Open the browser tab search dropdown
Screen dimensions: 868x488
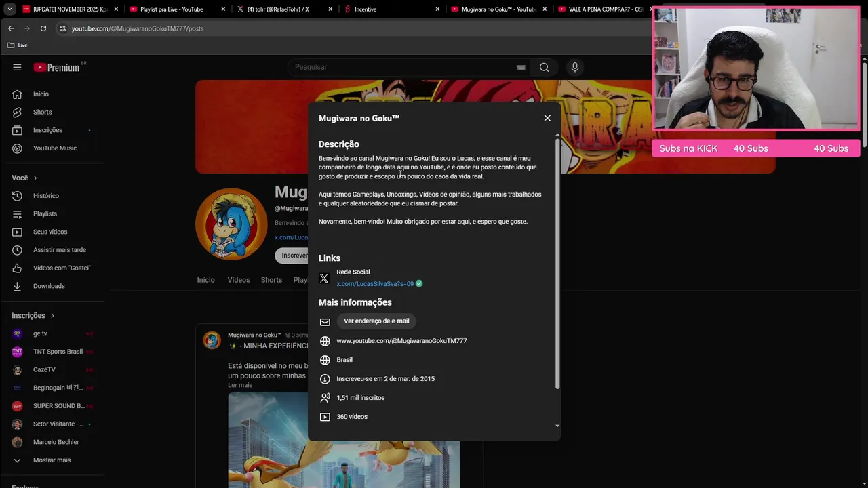[9, 9]
